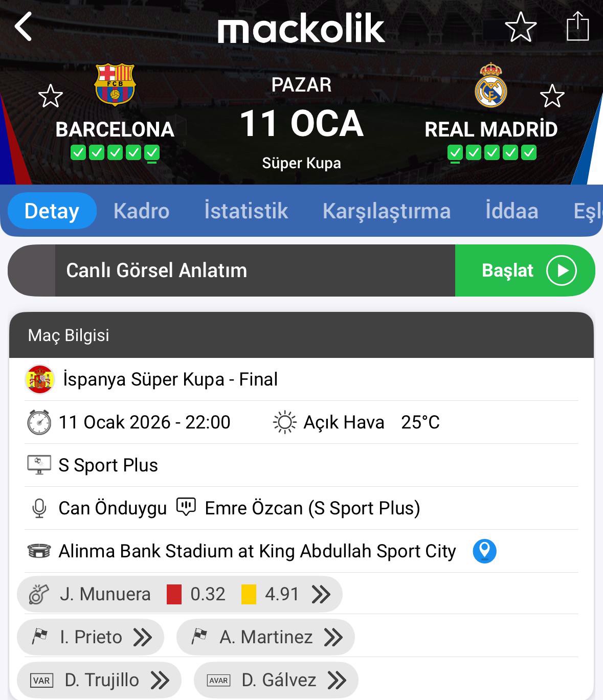Tap the stadium icon beside Alinma Bank
The height and width of the screenshot is (700, 603).
click(39, 551)
